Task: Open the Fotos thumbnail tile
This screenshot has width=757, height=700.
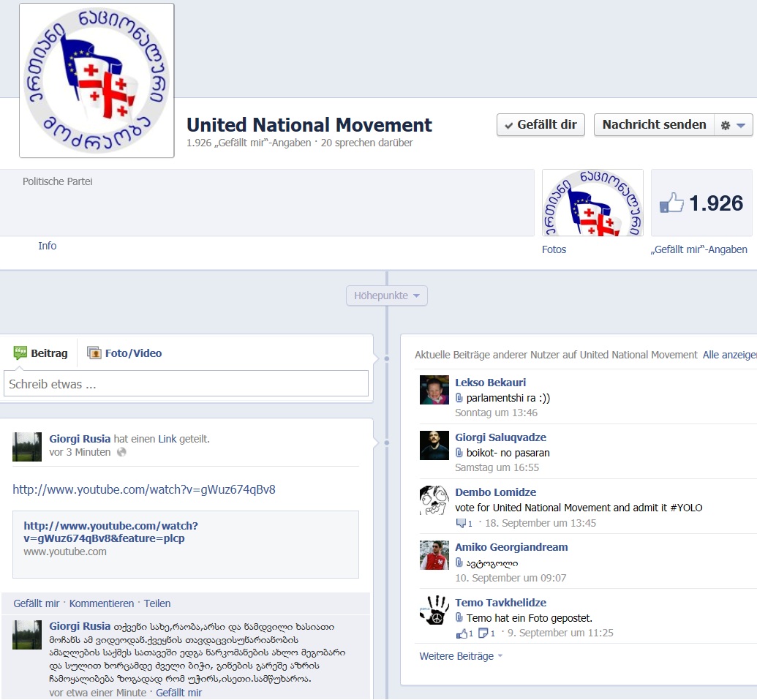Action: 593,203
